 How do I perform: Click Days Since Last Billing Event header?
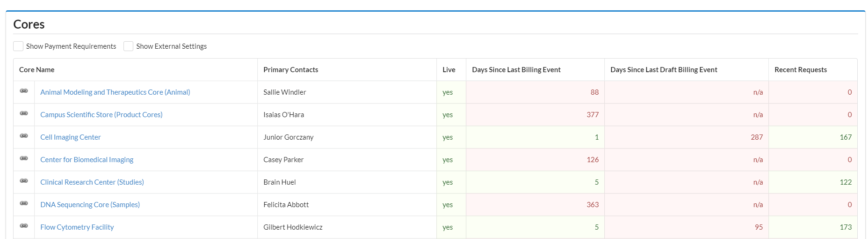tap(516, 70)
